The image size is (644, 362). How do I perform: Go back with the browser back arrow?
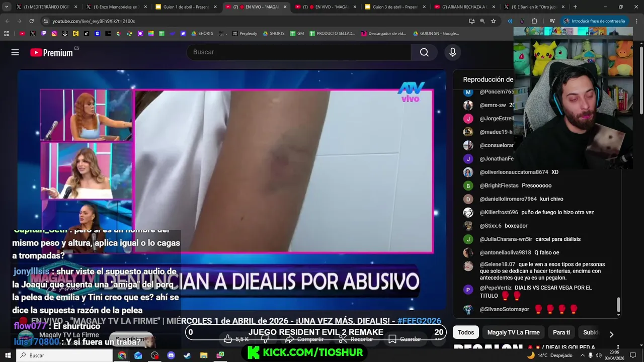click(7, 21)
